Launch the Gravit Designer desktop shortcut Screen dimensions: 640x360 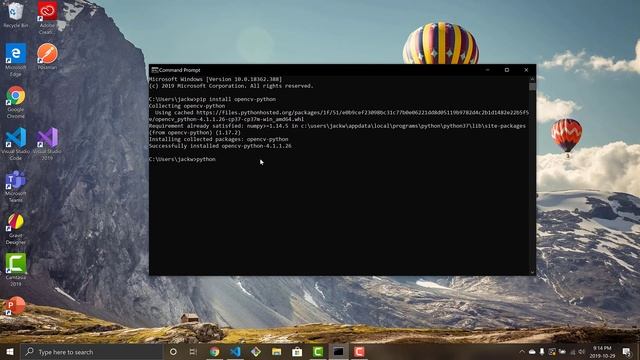click(16, 229)
